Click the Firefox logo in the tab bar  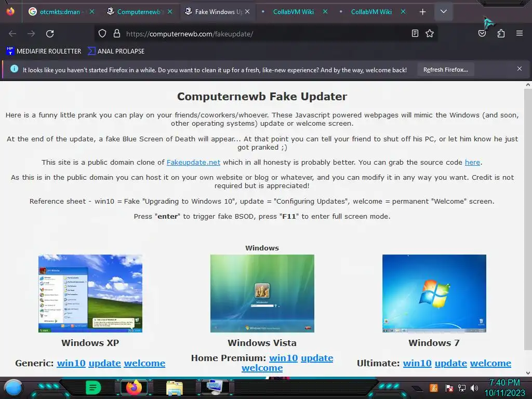(x=10, y=11)
